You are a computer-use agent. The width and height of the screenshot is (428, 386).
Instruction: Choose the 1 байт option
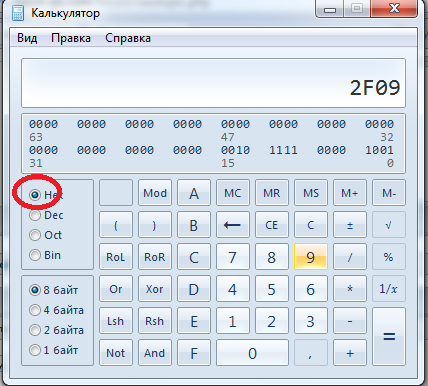pos(54,350)
